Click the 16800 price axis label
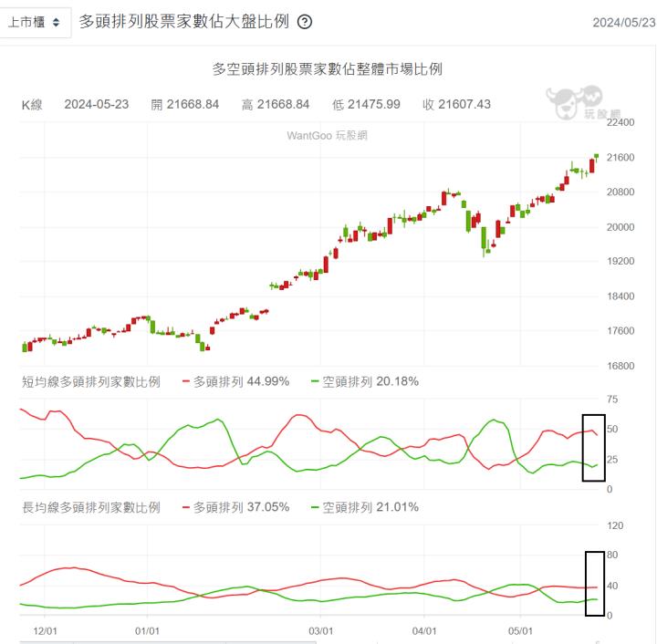Image resolution: width=657 pixels, height=644 pixels. coord(620,366)
